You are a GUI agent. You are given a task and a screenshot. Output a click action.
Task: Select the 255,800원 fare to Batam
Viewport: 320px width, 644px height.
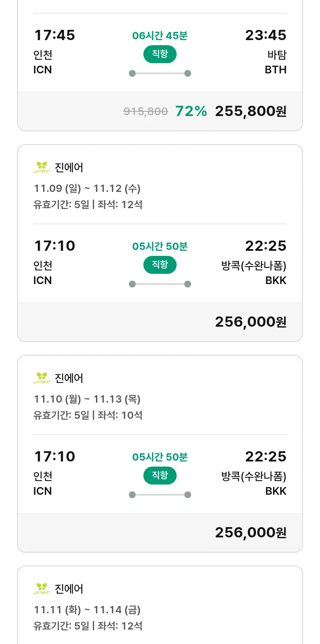[x=250, y=111]
